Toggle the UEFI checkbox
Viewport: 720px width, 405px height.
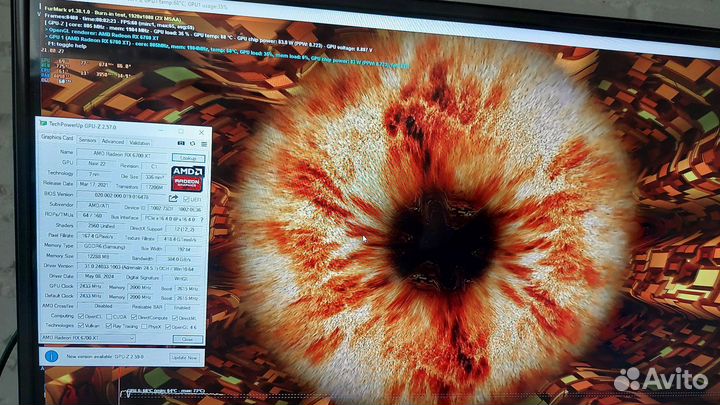(x=186, y=199)
